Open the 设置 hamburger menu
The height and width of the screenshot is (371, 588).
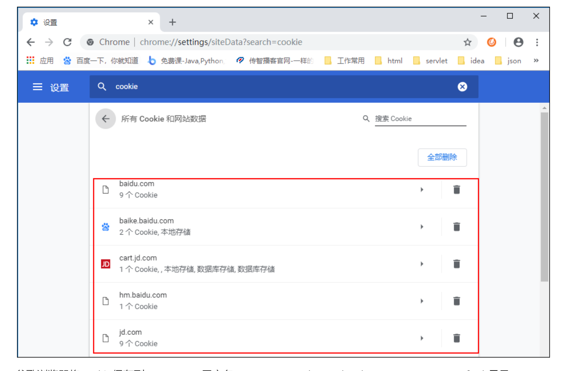(38, 87)
